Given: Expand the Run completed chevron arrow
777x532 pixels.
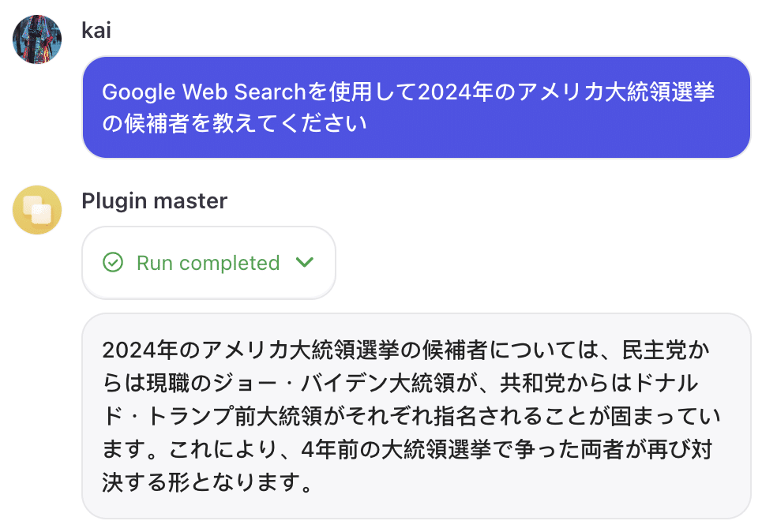Looking at the screenshot, I should tap(304, 262).
